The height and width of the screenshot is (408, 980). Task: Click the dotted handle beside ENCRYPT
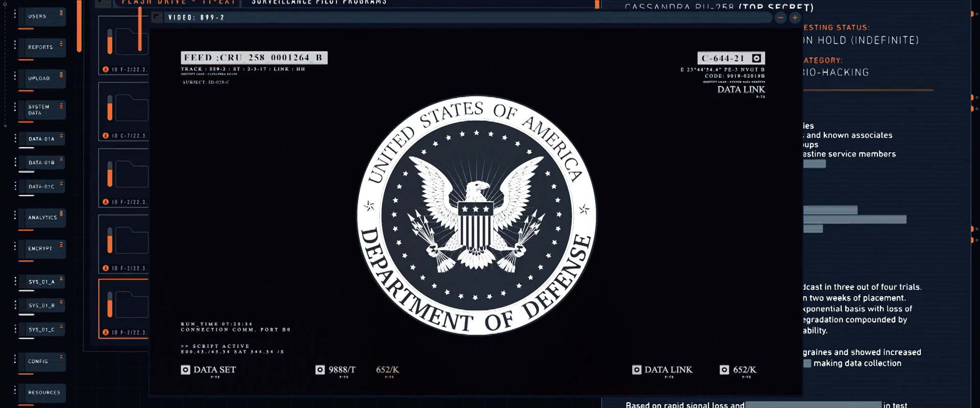click(x=15, y=247)
